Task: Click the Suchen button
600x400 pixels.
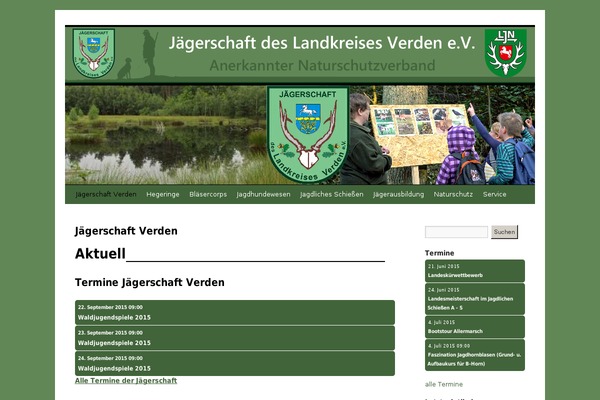Action: click(504, 232)
